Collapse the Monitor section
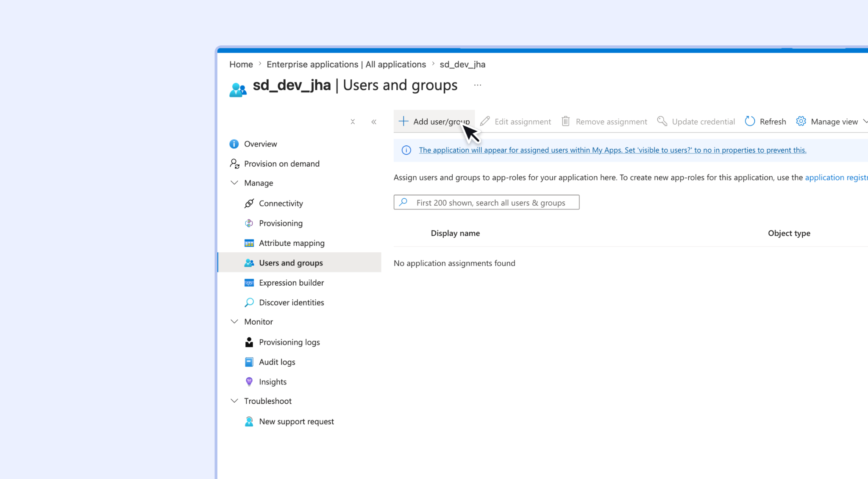 pos(234,321)
